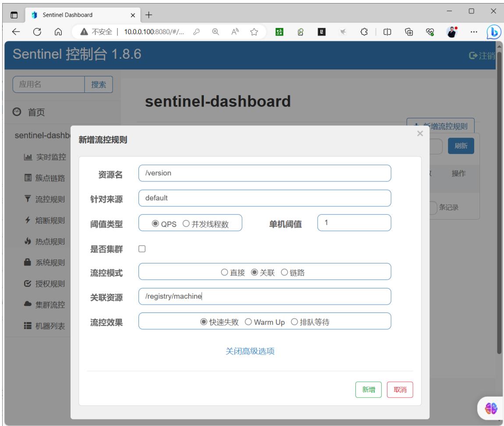
Task: Click the browser back arrow
Action: pos(16,32)
